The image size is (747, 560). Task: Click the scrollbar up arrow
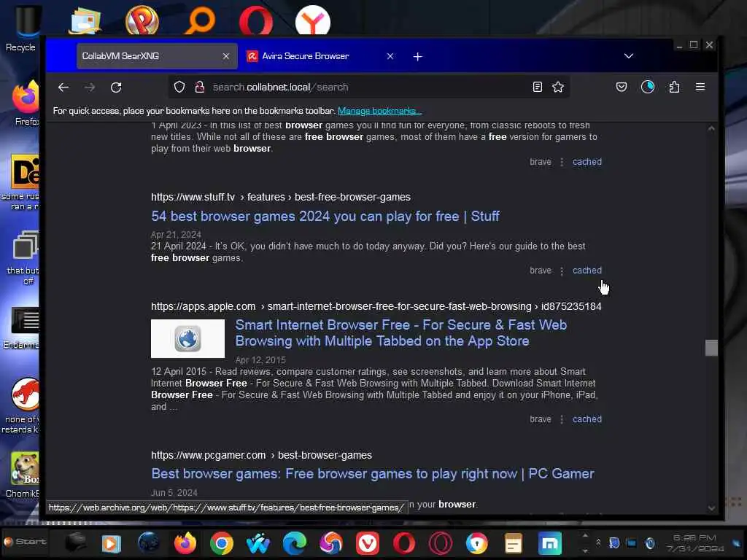pos(711,128)
